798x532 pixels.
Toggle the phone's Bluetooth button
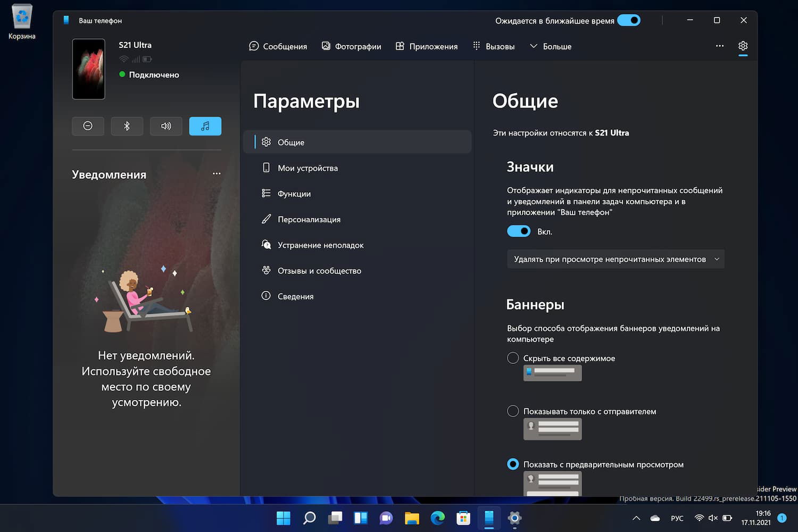point(127,126)
